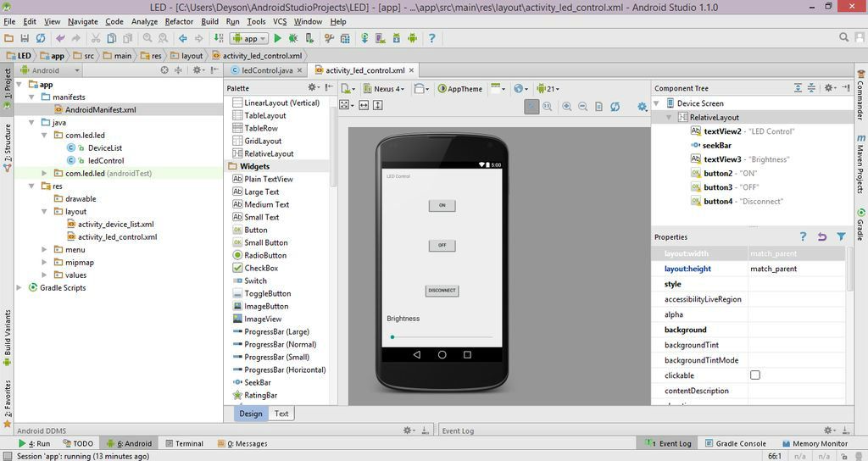Click the DISCONNECT button in preview

(442, 291)
